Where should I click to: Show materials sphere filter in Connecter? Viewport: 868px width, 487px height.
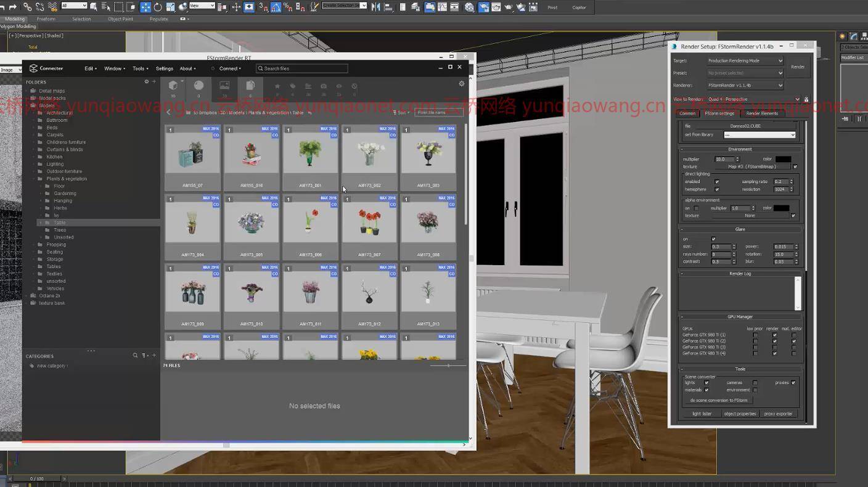click(199, 86)
